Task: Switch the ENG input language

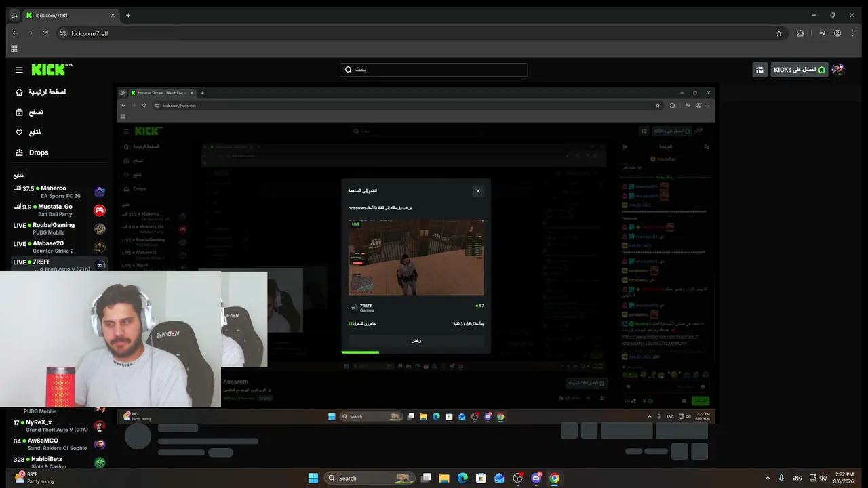Action: click(x=797, y=478)
